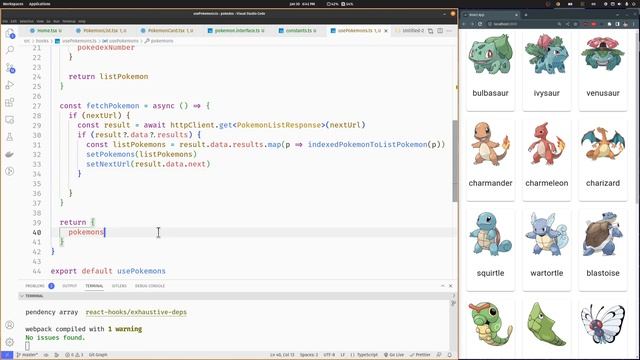This screenshot has width=640, height=360.
Task: Open the Testing flask view
Action: coord(10,137)
